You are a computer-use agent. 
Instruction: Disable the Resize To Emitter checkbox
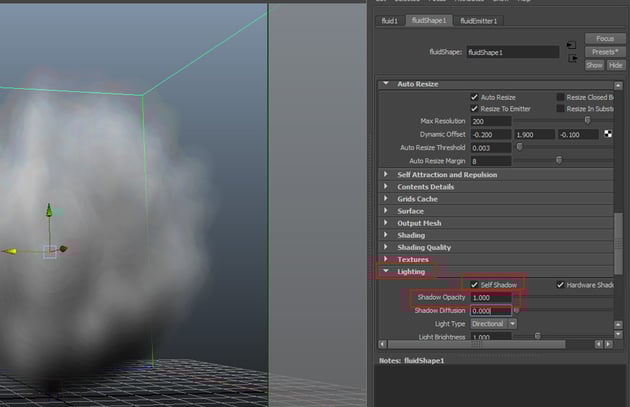474,108
